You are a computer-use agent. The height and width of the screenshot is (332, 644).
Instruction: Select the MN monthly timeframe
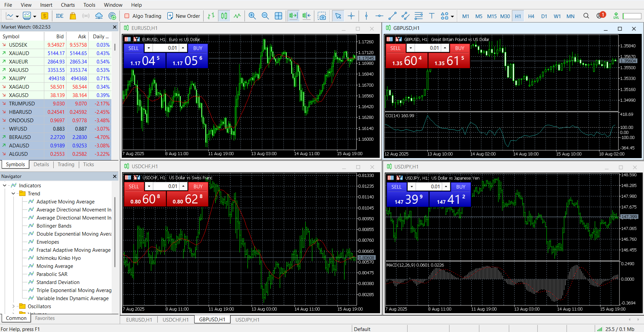[570, 16]
